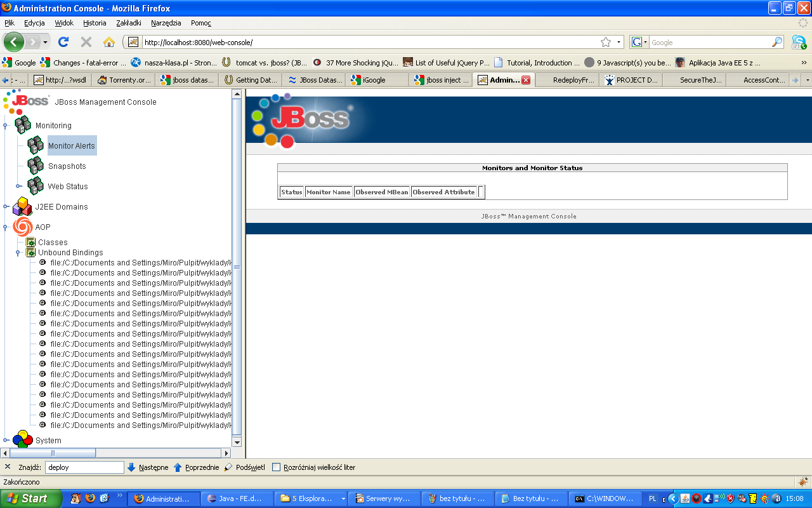Close the find bar with X
This screenshot has height=508, width=812.
tap(8, 467)
